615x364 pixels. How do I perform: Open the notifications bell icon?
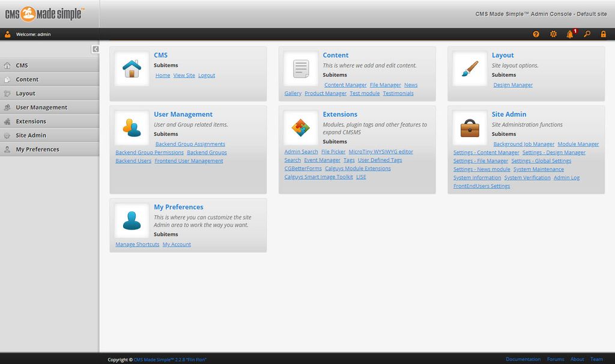[x=570, y=34]
